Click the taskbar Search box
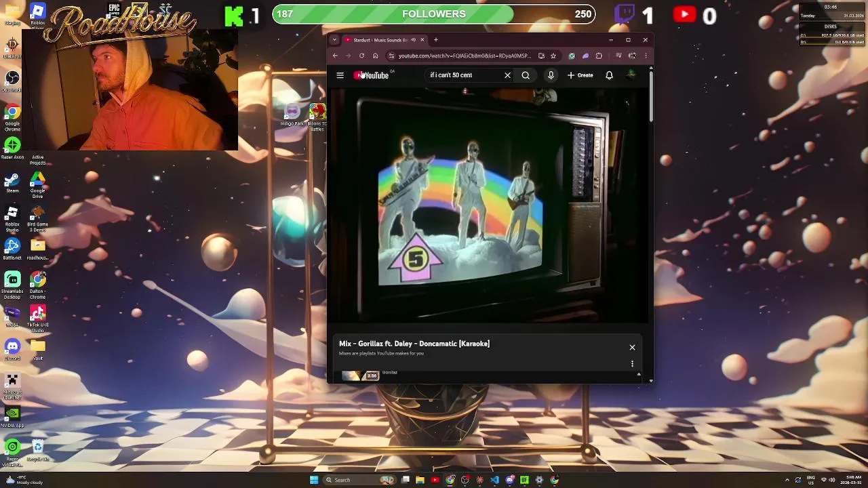Viewport: 868px width, 488px height. [x=359, y=480]
